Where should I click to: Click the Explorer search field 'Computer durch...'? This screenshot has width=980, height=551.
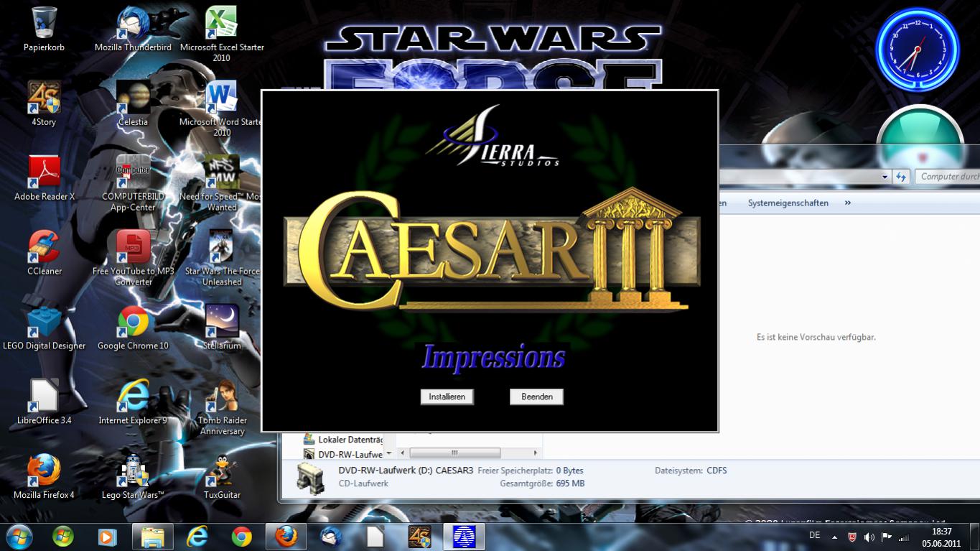tap(948, 177)
